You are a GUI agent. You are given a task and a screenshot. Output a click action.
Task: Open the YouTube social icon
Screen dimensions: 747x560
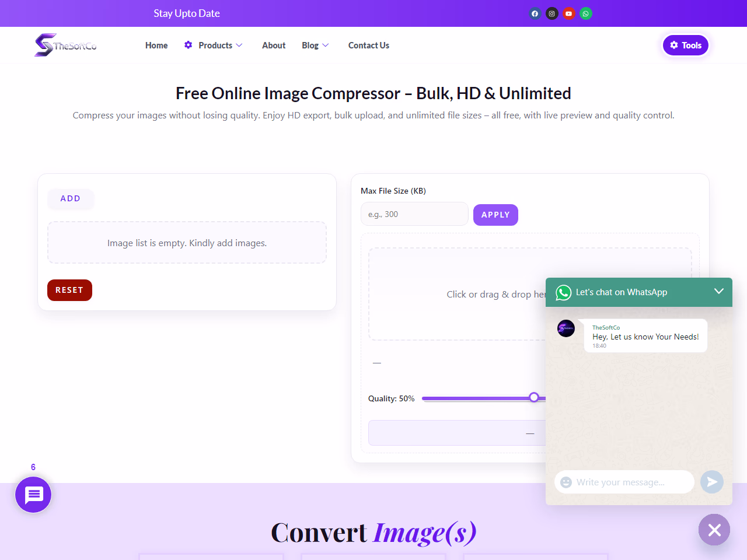click(x=568, y=13)
